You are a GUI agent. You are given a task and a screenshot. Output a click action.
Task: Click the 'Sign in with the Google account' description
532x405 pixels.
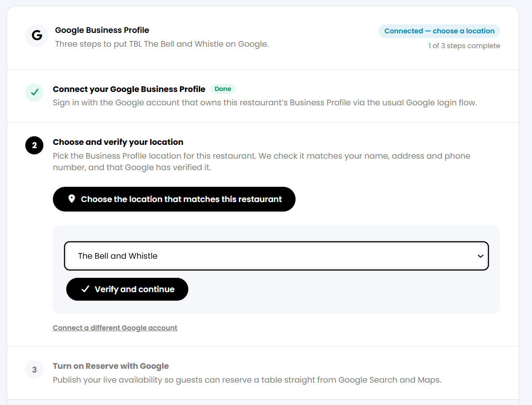[x=265, y=103]
